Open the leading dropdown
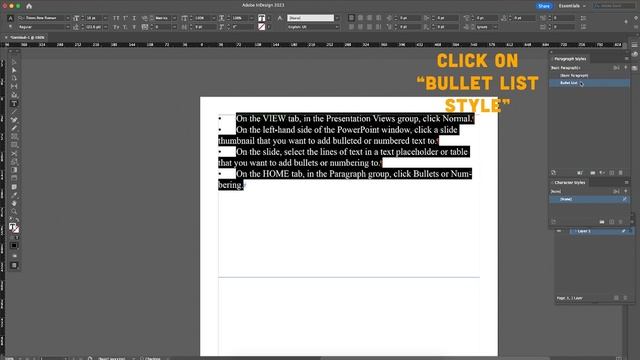The height and width of the screenshot is (360, 640). (x=105, y=27)
